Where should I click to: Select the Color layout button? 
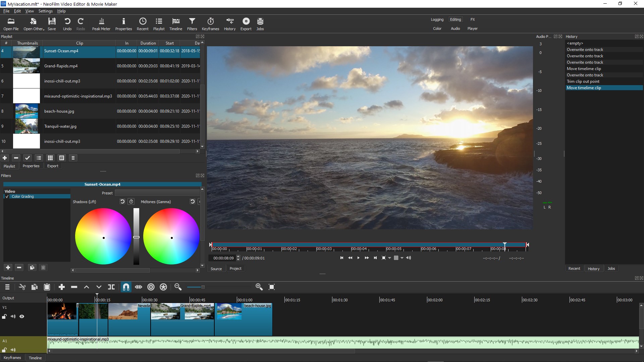coord(437,28)
